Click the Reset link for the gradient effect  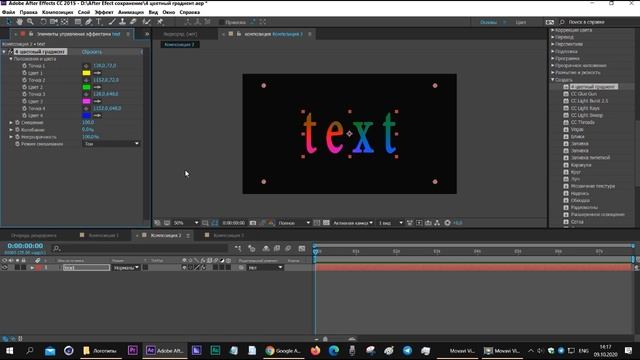point(92,52)
